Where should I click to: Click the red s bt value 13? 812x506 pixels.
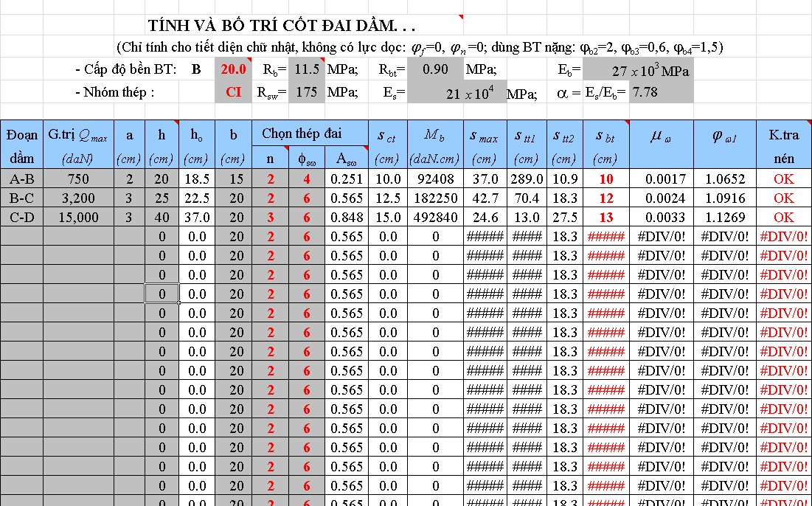606,216
